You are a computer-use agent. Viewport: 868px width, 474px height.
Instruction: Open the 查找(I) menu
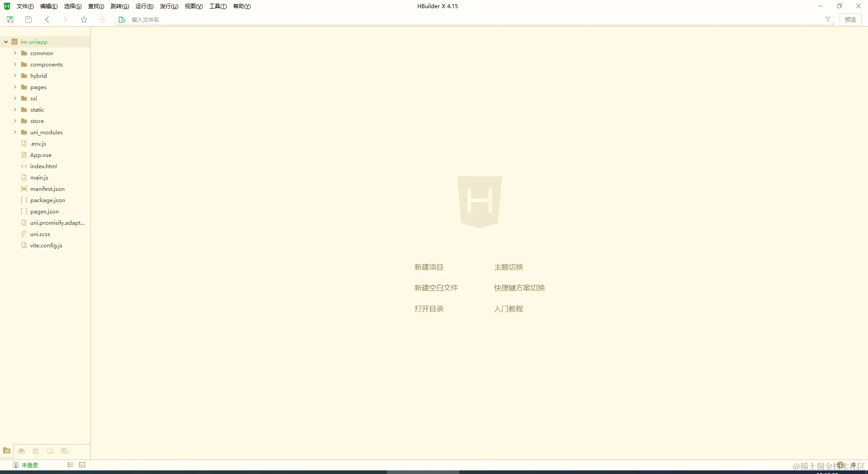(96, 6)
